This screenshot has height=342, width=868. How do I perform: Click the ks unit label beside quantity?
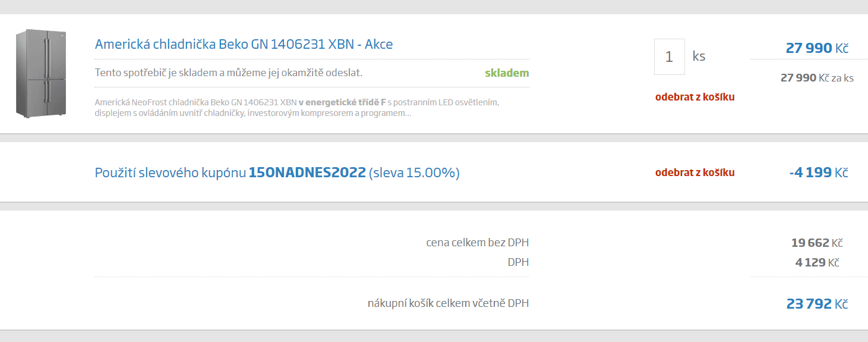tap(699, 57)
